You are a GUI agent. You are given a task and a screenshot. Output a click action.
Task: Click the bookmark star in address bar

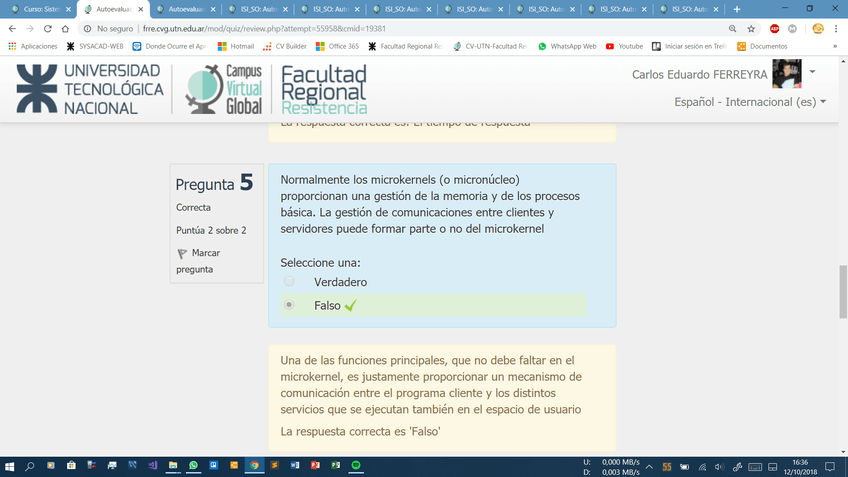(x=753, y=29)
